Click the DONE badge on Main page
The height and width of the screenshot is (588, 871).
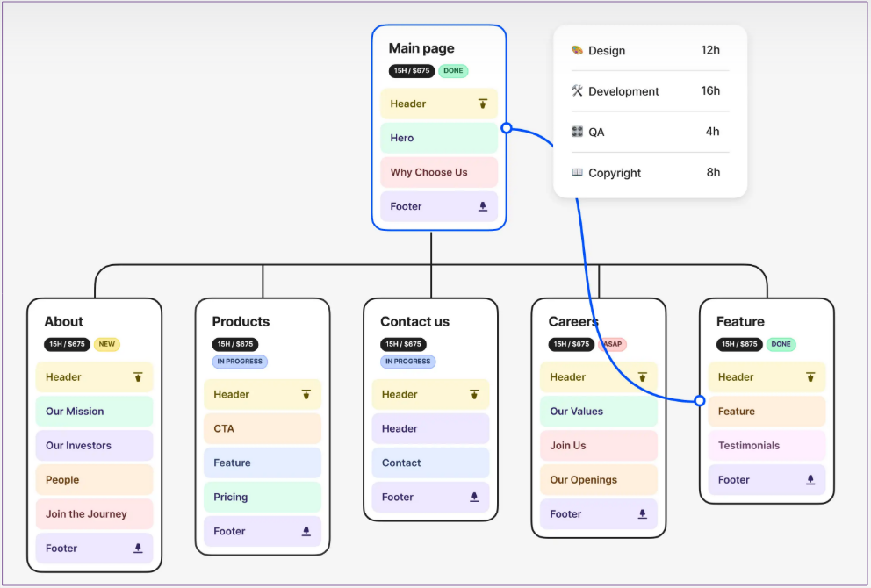(x=453, y=71)
